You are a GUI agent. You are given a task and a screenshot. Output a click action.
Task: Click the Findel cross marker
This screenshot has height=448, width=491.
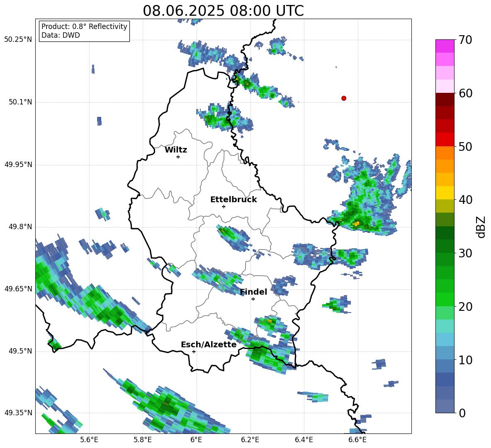253,299
